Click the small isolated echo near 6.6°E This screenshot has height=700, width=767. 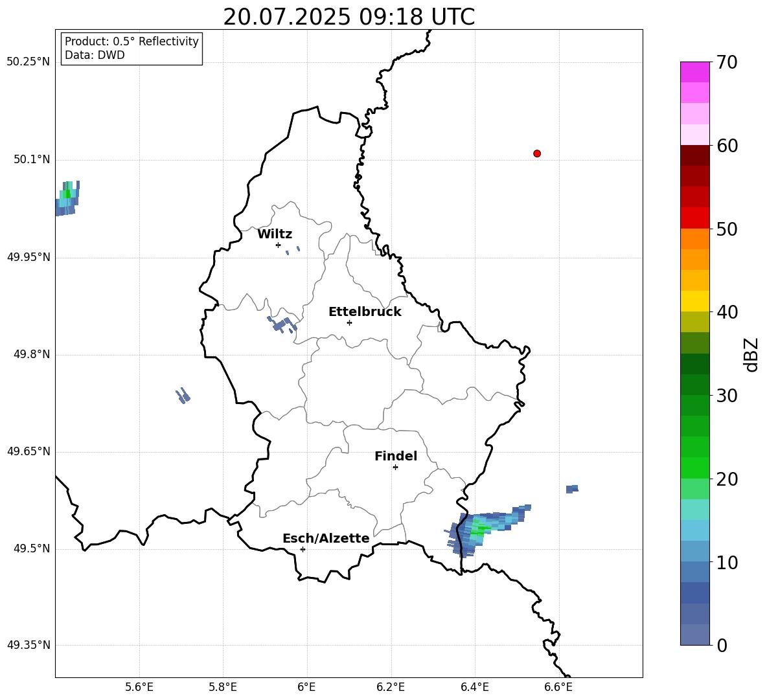pos(572,489)
